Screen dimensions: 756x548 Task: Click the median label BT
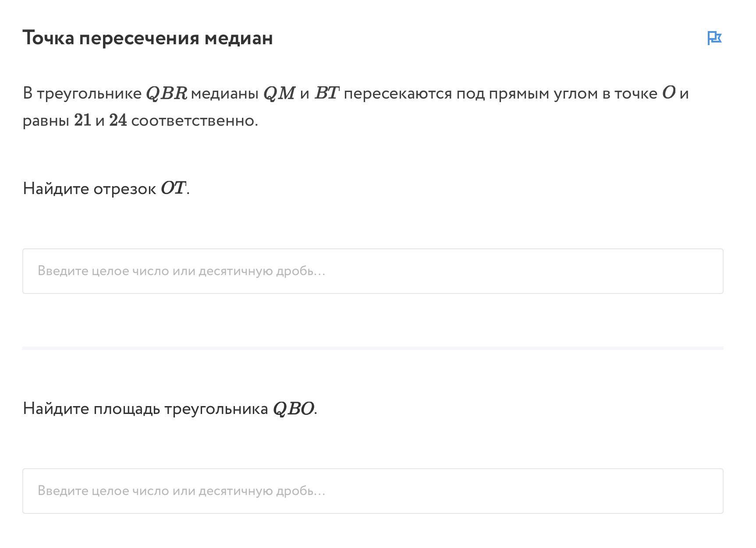click(327, 94)
